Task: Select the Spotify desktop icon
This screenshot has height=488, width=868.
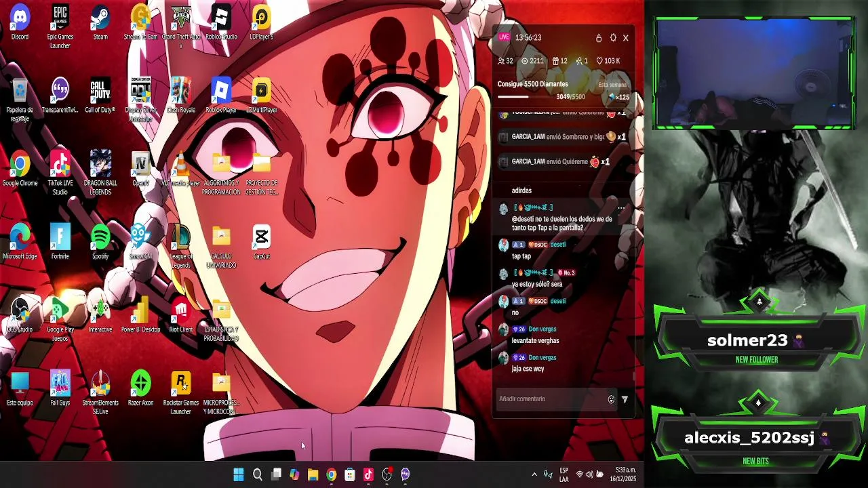Action: pyautogui.click(x=100, y=242)
